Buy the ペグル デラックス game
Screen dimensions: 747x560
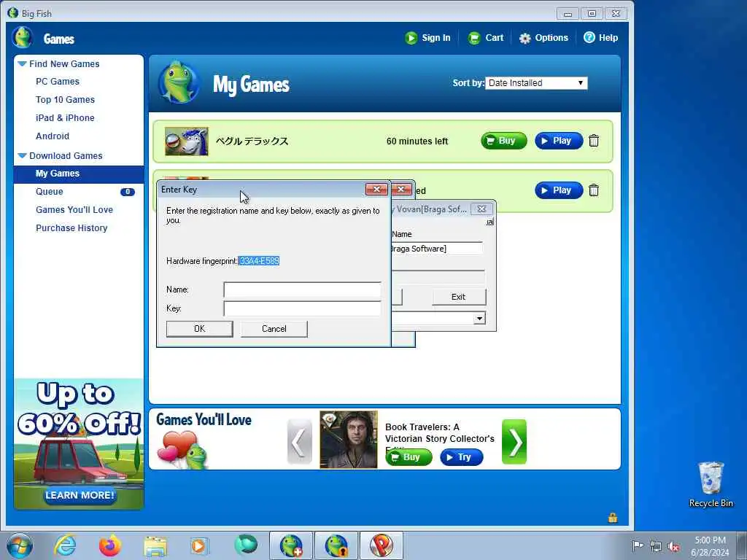tap(503, 141)
